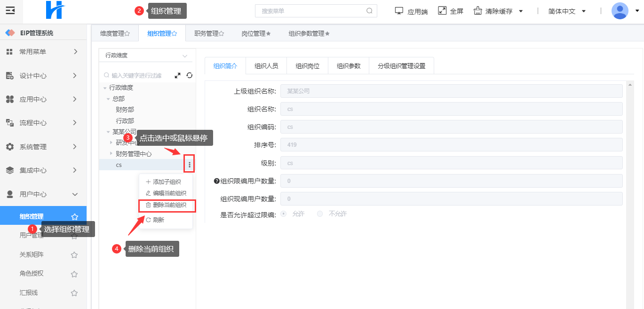Open 应用端 via the monitor icon
644x309 pixels.
click(x=399, y=11)
